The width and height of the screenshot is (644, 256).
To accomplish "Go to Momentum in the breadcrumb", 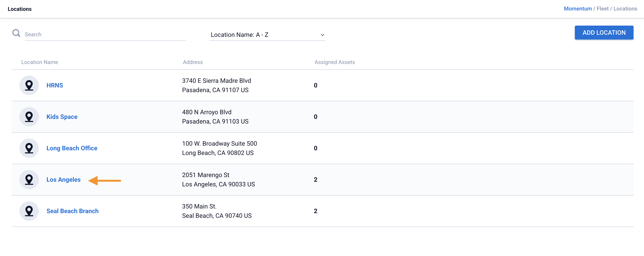I will (578, 9).
